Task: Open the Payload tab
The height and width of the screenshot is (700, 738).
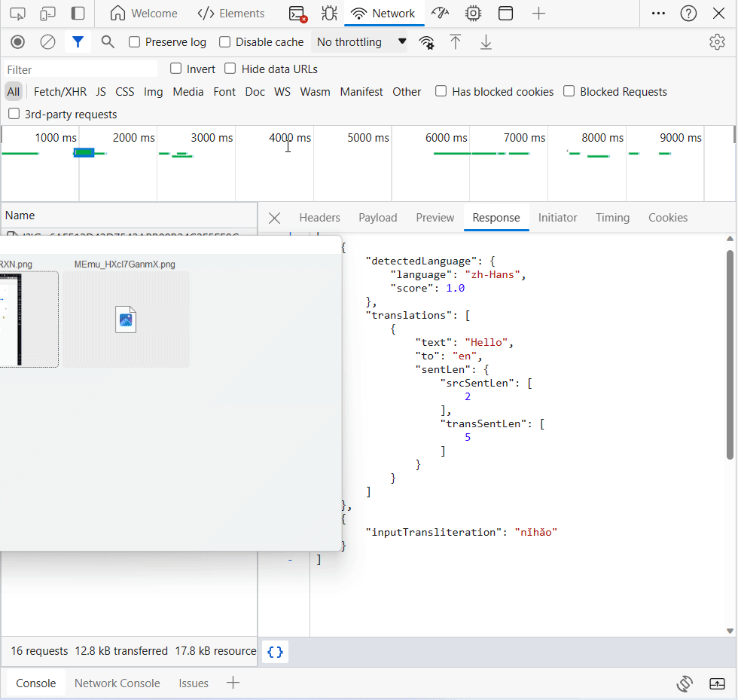Action: [377, 218]
